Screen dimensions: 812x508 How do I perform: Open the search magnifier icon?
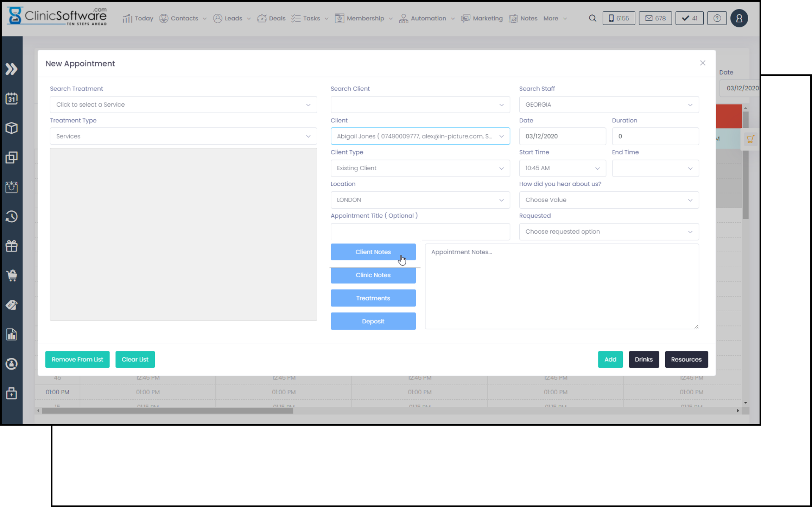point(593,18)
